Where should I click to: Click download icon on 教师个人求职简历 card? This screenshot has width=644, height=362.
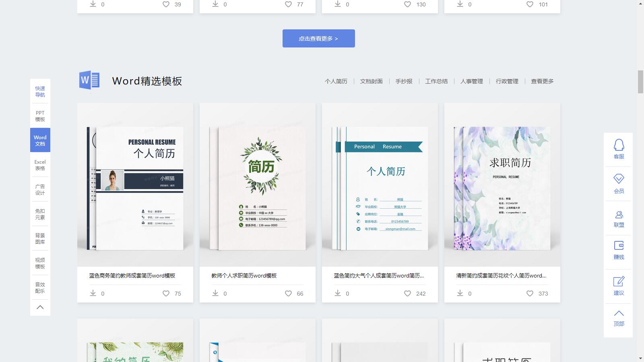coord(215,293)
